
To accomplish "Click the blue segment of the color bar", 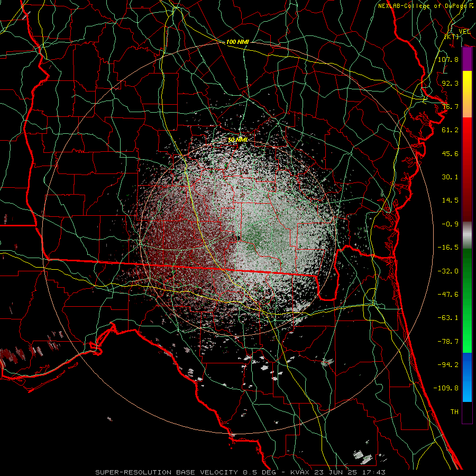I will (x=467, y=377).
